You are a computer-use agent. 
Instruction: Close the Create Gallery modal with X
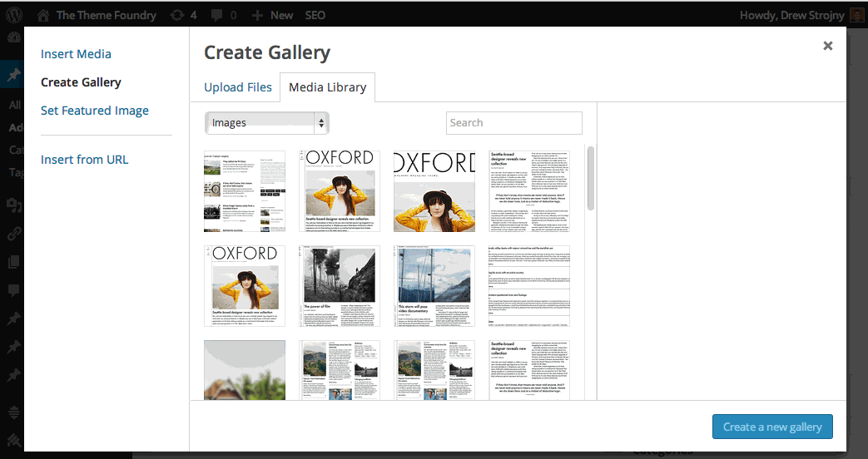[x=827, y=47]
